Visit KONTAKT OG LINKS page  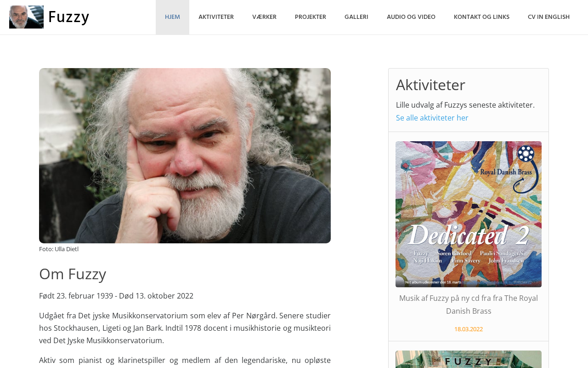tap(481, 17)
